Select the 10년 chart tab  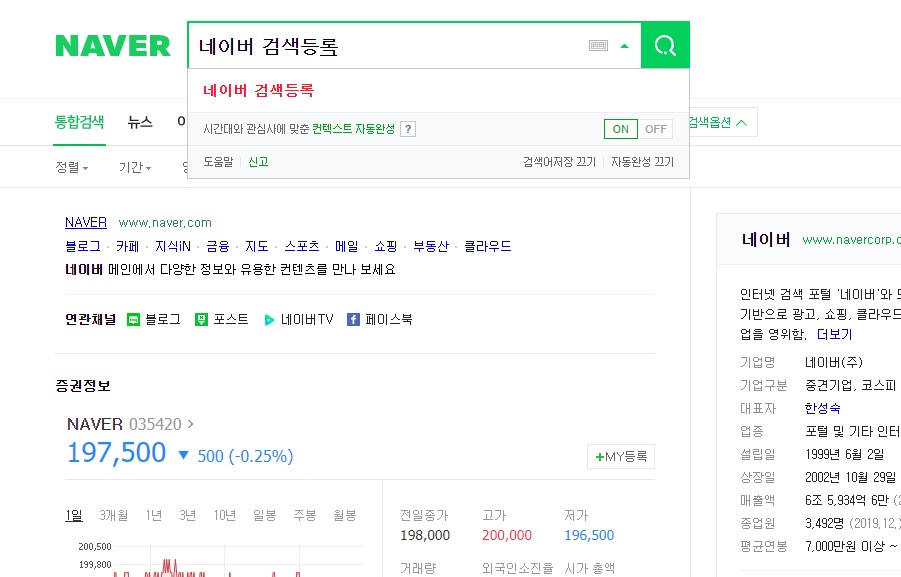(x=225, y=515)
